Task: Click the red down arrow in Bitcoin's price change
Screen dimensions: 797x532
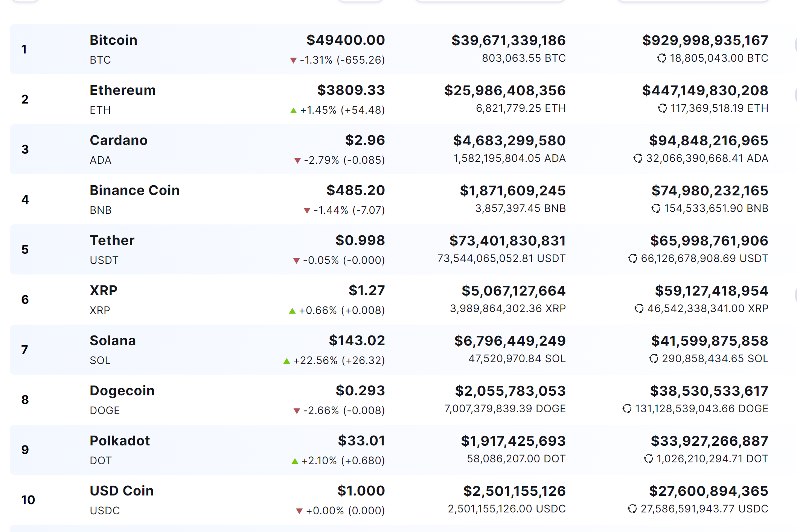Action: (x=293, y=60)
